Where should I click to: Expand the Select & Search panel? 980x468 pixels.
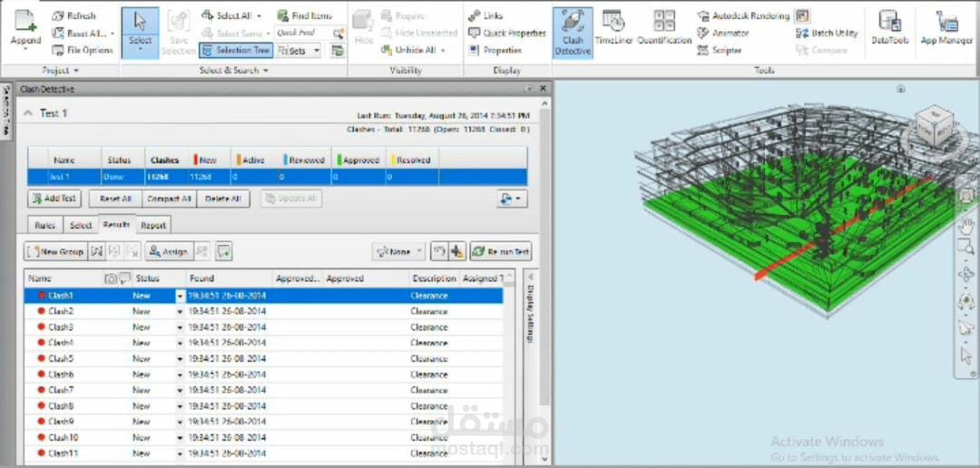coord(234,71)
